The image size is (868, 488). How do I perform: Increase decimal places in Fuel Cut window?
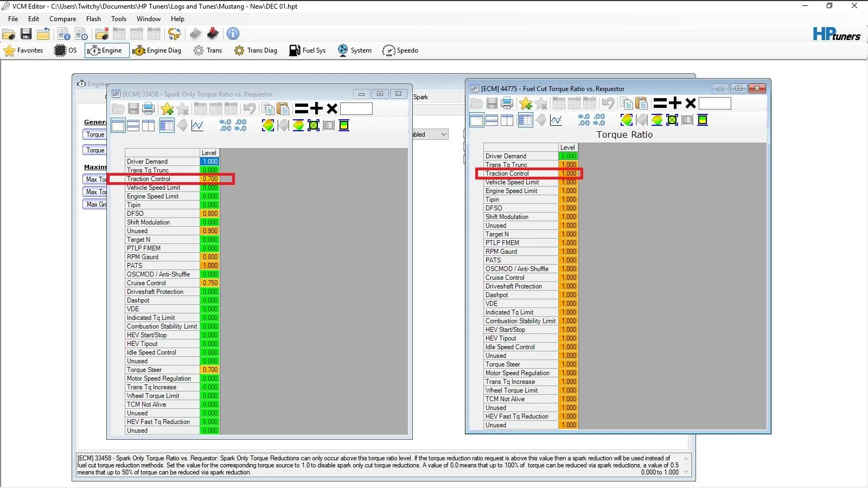[x=584, y=120]
